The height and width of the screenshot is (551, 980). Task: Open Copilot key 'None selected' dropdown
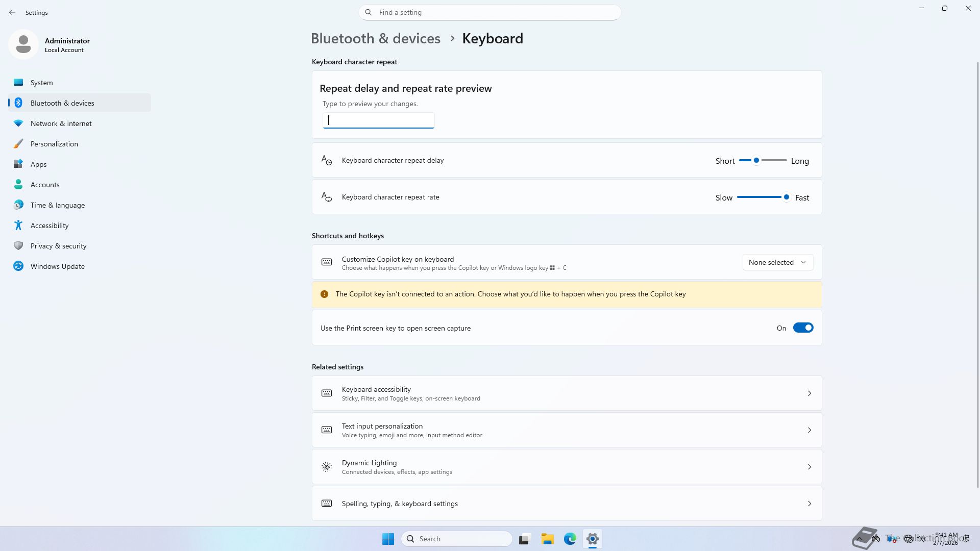[777, 262]
